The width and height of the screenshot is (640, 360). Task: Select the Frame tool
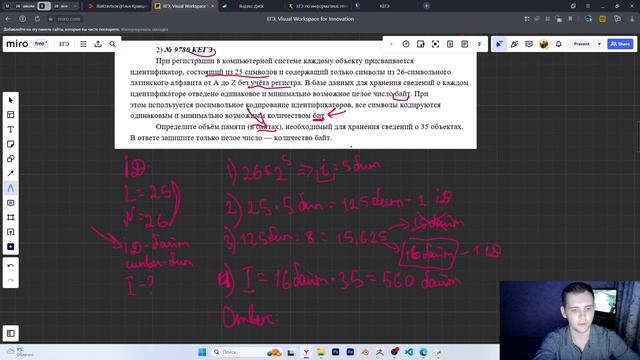[x=11, y=218]
